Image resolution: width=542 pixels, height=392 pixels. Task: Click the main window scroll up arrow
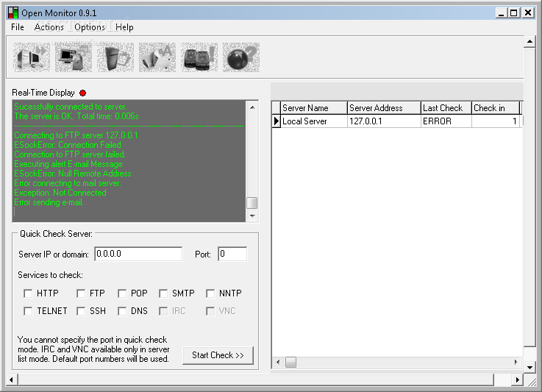coord(529,42)
